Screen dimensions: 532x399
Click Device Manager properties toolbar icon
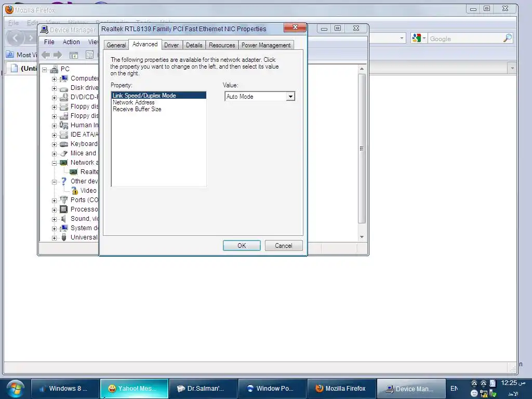(x=89, y=55)
